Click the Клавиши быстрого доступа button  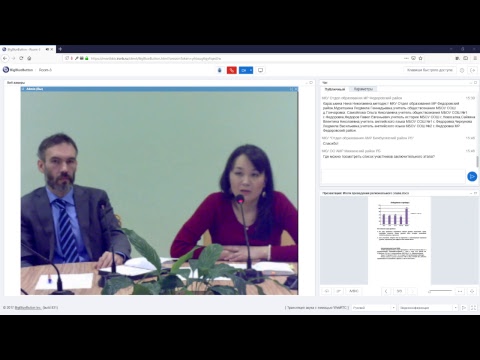coord(430,70)
